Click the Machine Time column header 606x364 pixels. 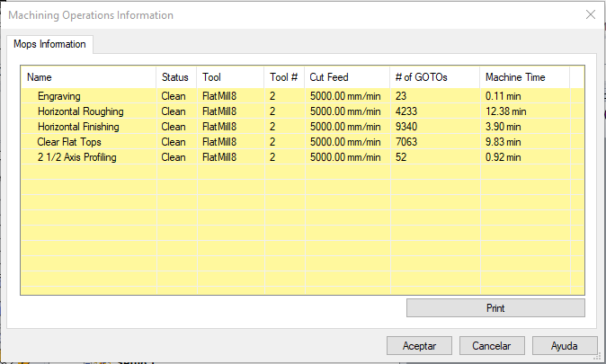coord(523,77)
